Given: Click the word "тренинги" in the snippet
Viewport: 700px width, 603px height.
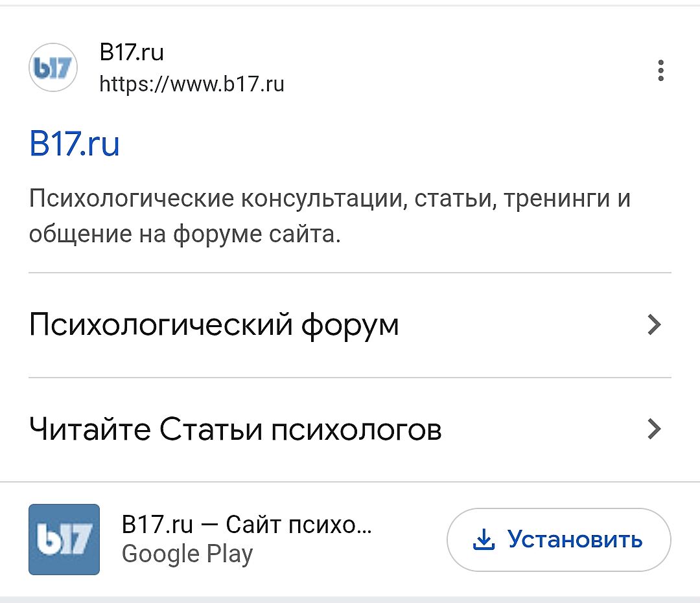Looking at the screenshot, I should pos(555,198).
